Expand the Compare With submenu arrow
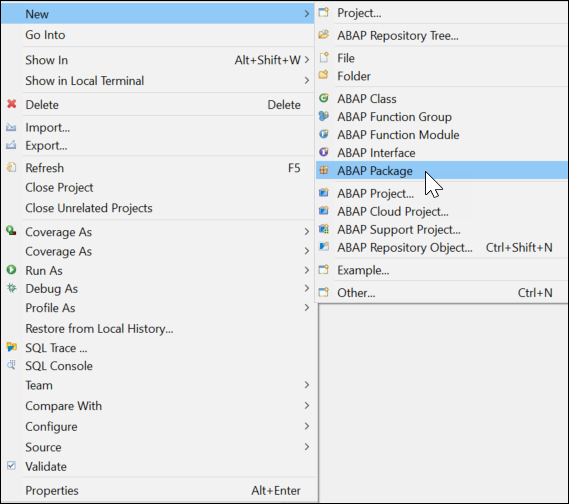This screenshot has width=570, height=504. point(307,405)
